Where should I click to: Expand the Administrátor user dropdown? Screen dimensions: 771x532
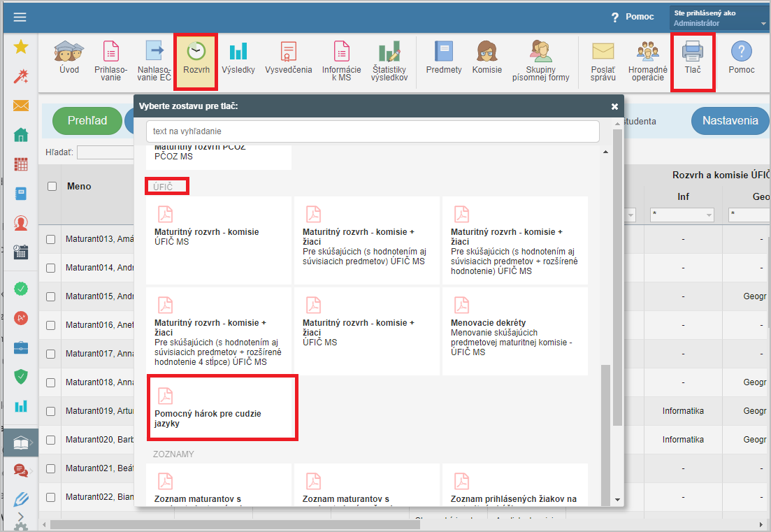(763, 24)
